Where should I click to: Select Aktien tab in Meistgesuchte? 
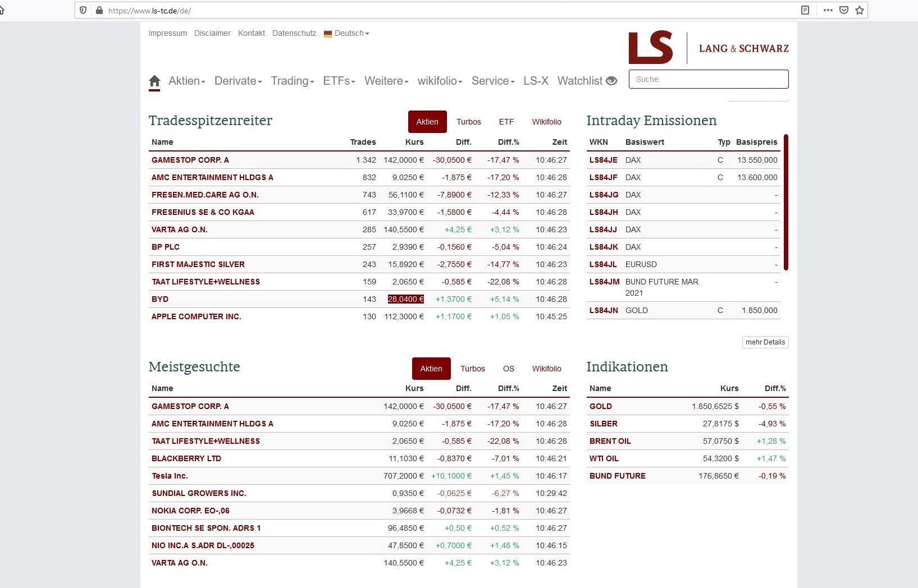click(x=431, y=369)
